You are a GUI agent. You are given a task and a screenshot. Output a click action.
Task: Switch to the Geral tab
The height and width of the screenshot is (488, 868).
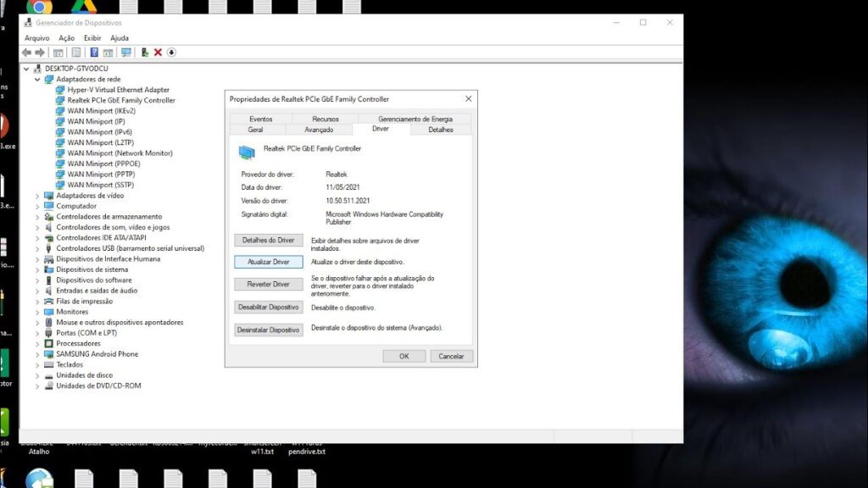click(255, 130)
